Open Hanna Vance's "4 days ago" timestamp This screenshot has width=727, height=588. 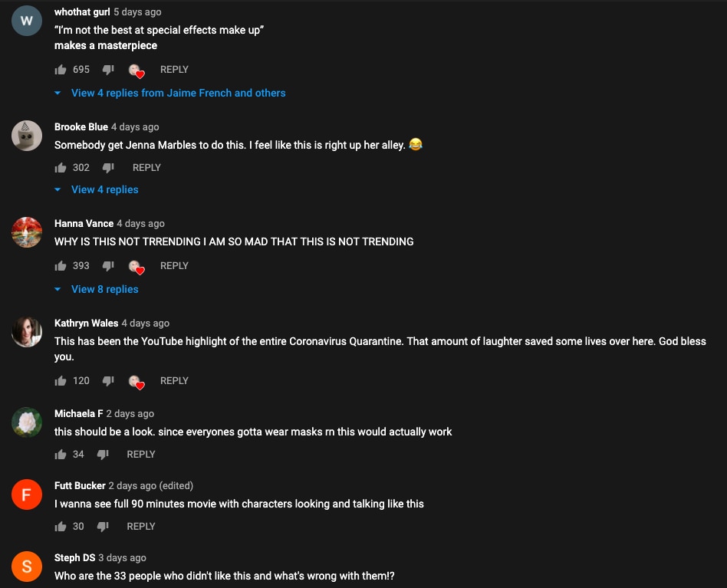pos(140,224)
